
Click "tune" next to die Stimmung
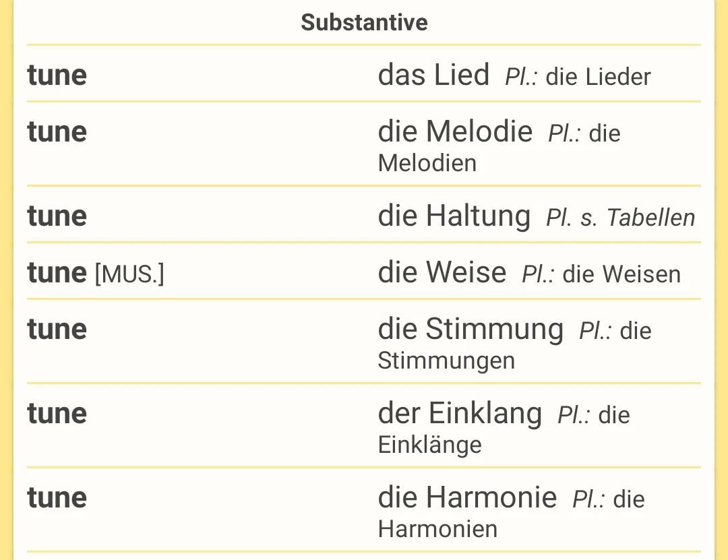click(x=57, y=330)
